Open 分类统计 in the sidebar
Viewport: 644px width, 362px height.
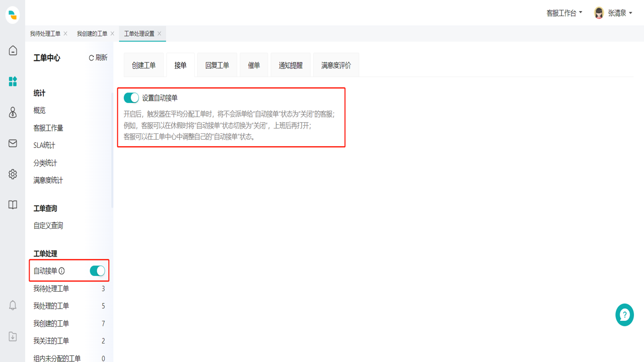click(45, 163)
